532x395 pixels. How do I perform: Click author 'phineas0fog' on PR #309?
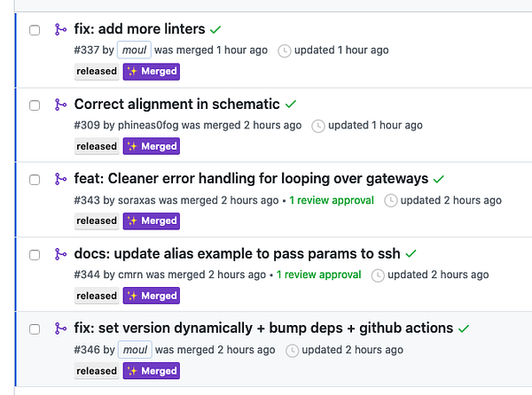click(x=147, y=126)
